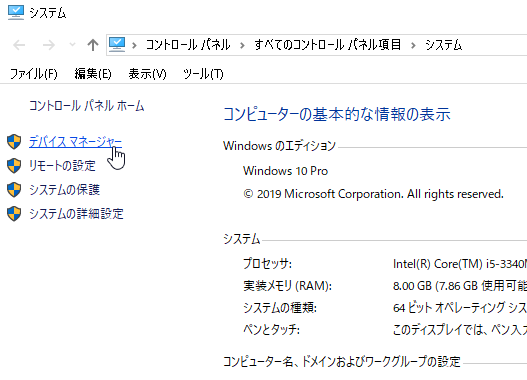Click heading コンピューターの基本的な情報の表示
The width and height of the screenshot is (527, 380).
point(337,114)
